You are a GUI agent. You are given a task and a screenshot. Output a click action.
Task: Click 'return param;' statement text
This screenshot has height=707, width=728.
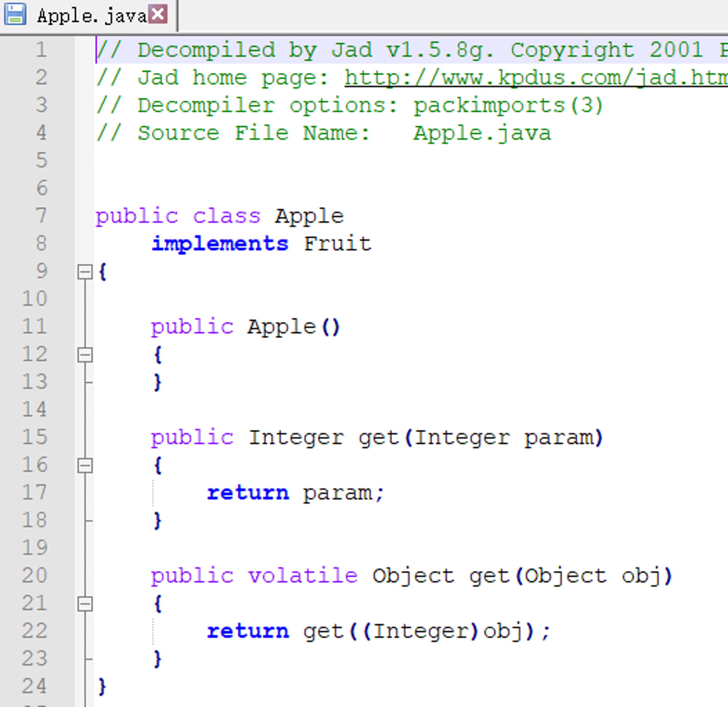tap(296, 493)
